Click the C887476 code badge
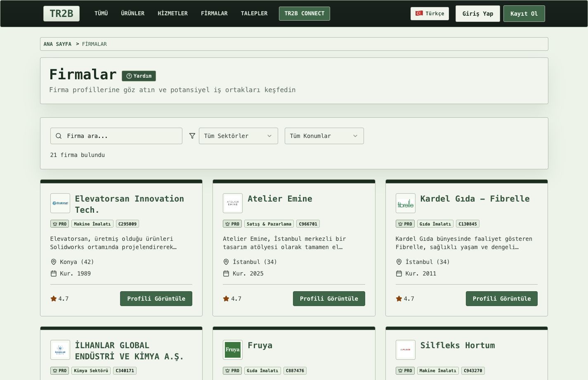Image resolution: width=588 pixels, height=380 pixels. [x=295, y=370]
